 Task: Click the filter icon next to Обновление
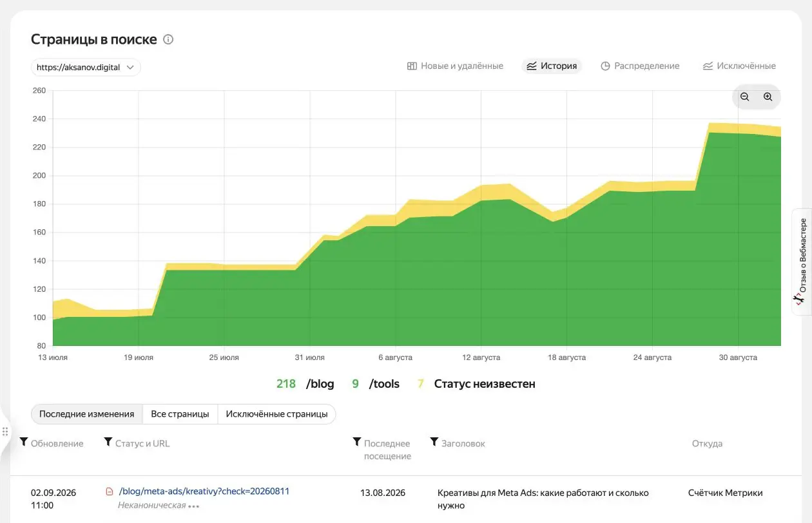pos(24,442)
